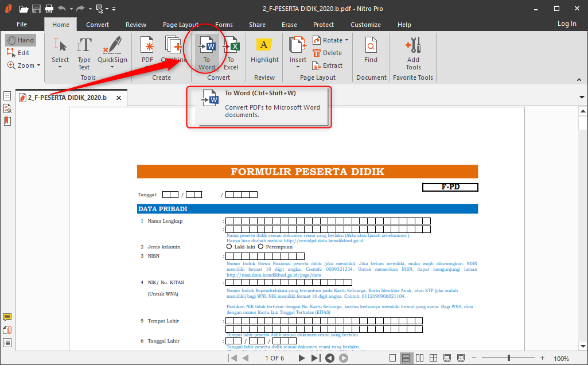Select the Highlight tool
The height and width of the screenshot is (365, 588).
(x=264, y=53)
